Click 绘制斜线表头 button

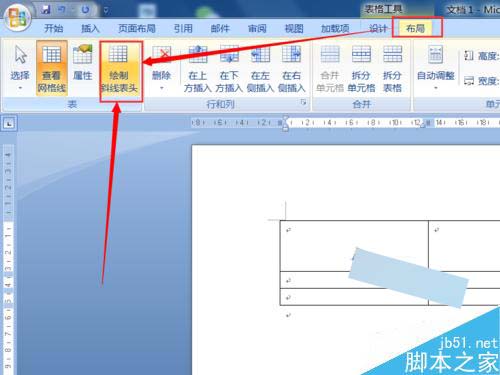pos(119,68)
